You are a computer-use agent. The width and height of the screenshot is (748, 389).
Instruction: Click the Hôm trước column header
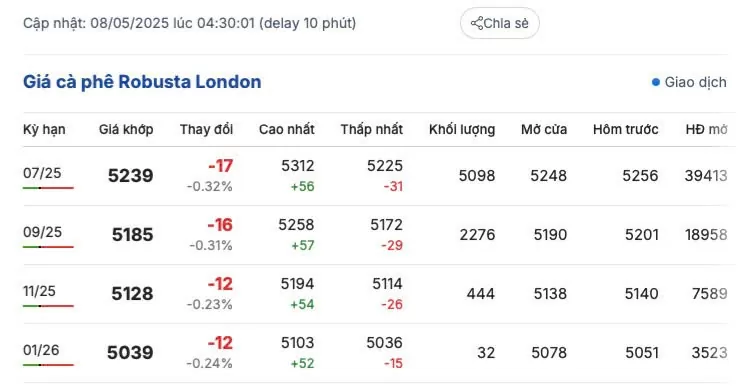coord(625,129)
